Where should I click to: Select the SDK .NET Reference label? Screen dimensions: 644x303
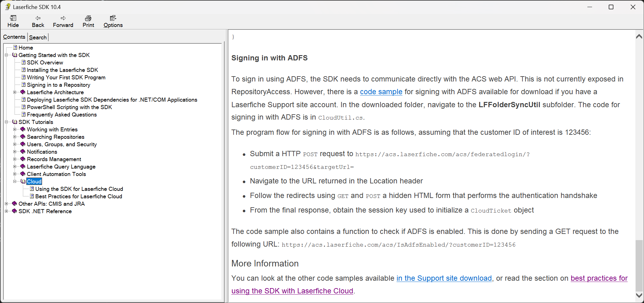(45, 211)
